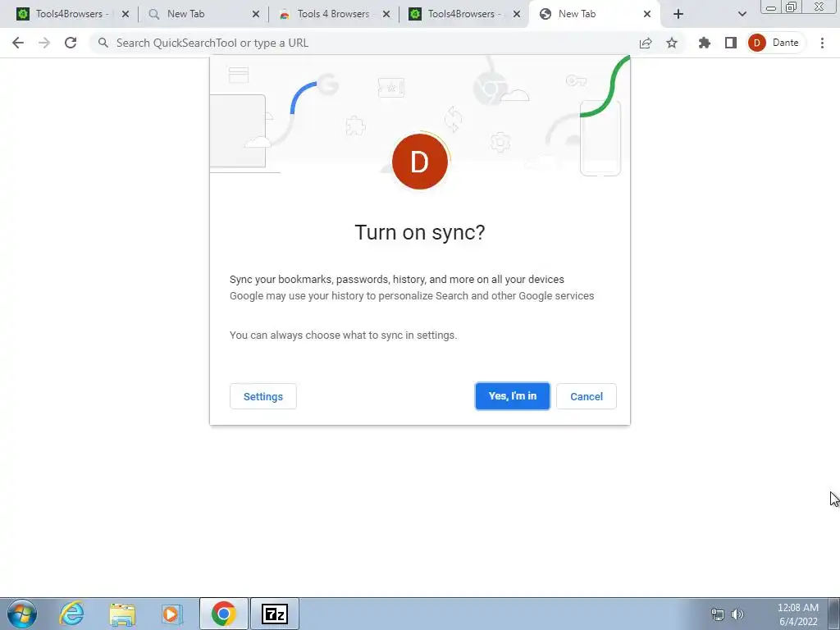Open the side panel icon

tap(731, 43)
